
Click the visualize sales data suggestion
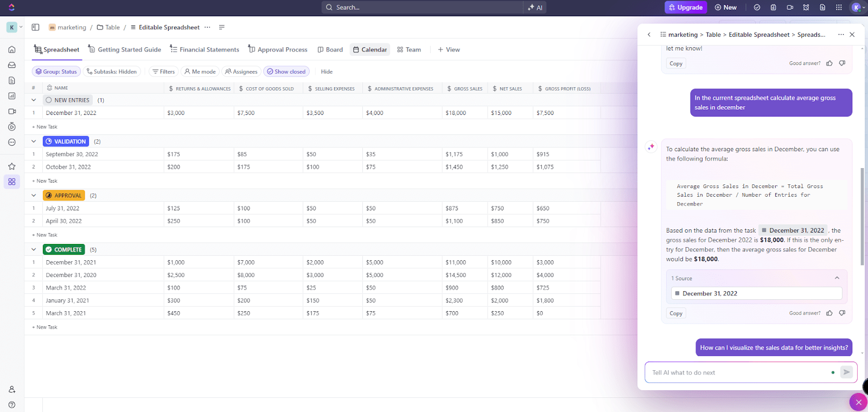point(774,347)
